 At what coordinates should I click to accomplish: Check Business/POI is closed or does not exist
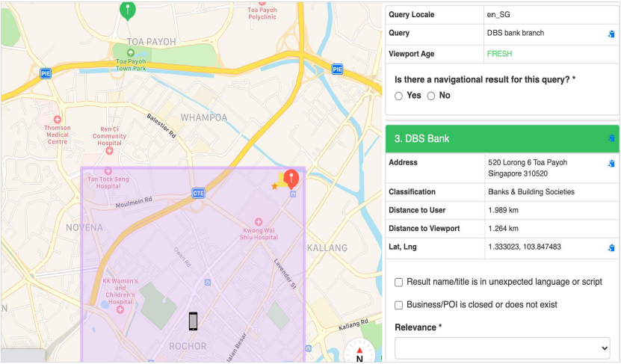pyautogui.click(x=398, y=305)
